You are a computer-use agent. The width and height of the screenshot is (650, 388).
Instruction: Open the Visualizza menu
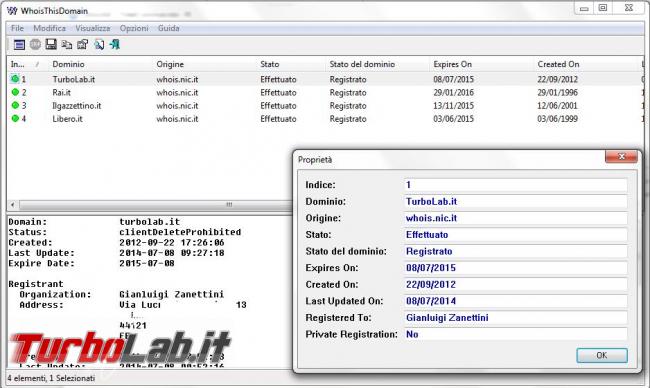click(93, 28)
